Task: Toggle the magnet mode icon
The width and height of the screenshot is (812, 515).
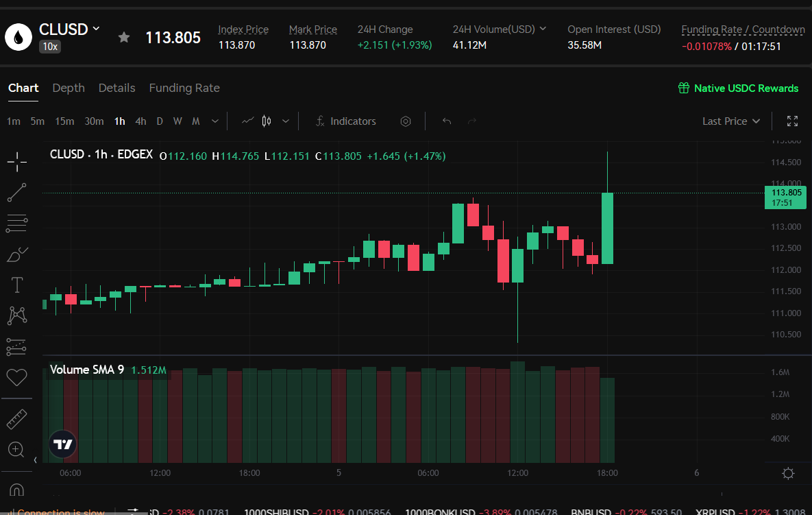Action: pos(16,490)
